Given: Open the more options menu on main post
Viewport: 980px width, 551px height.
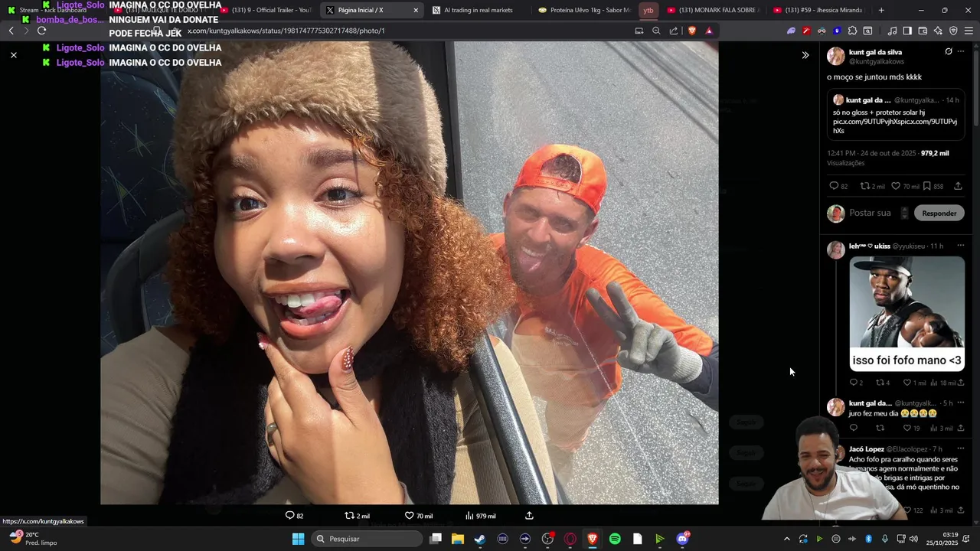Looking at the screenshot, I should point(961,51).
